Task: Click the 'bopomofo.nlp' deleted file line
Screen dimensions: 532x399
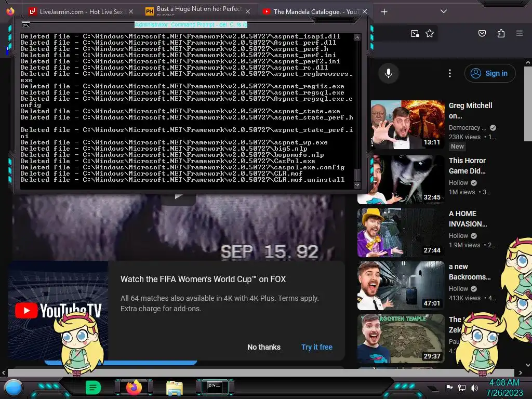Action: click(172, 155)
